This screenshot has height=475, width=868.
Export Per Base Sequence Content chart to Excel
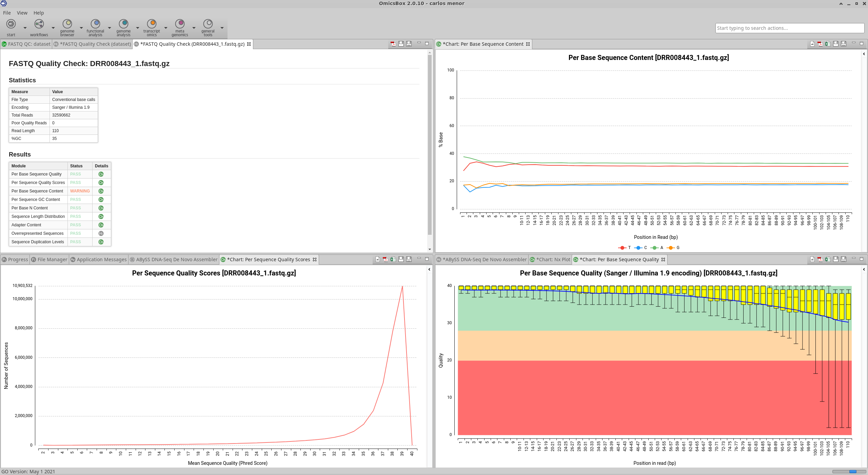click(x=828, y=44)
